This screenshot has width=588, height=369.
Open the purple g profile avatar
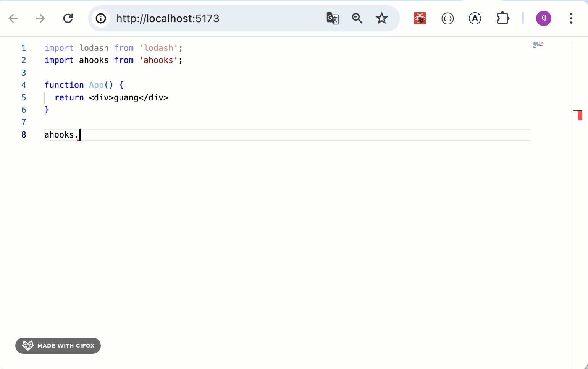point(543,18)
